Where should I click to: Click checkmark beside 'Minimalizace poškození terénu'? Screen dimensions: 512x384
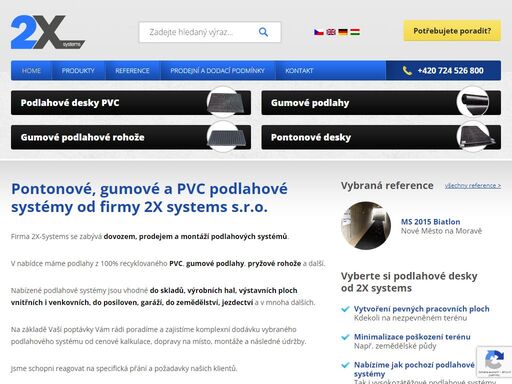tap(345, 337)
